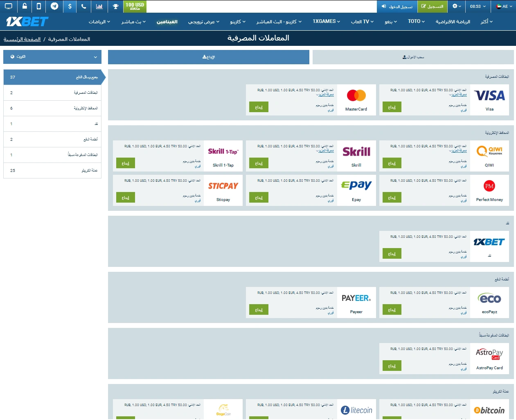Click the green registration button
Viewport: 516px width, 420px height.
pos(433,7)
